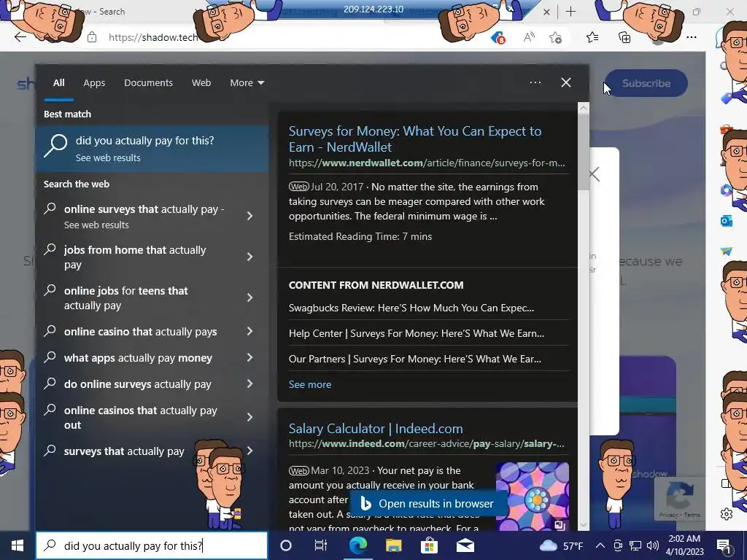Screen dimensions: 747x560
Task: Add this page to favorites star icon
Action: tap(555, 38)
